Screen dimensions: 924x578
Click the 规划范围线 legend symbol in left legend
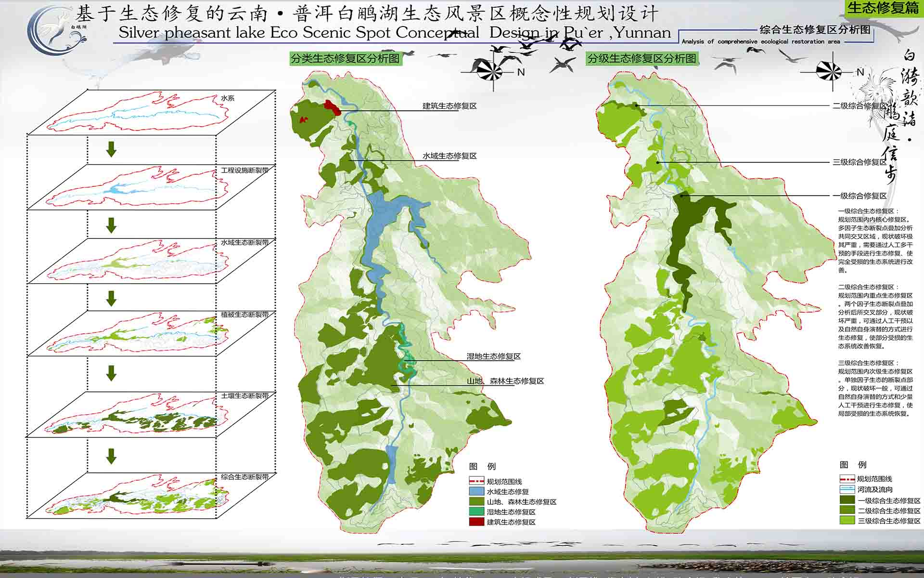pos(476,481)
